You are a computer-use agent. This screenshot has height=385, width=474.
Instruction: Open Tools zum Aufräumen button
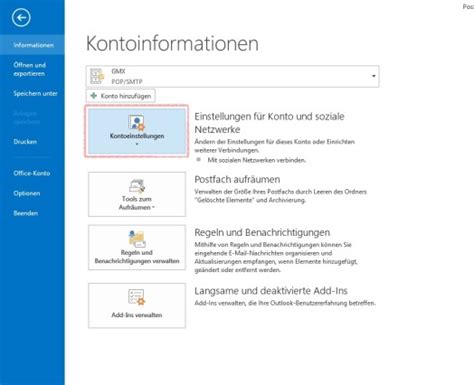point(137,194)
